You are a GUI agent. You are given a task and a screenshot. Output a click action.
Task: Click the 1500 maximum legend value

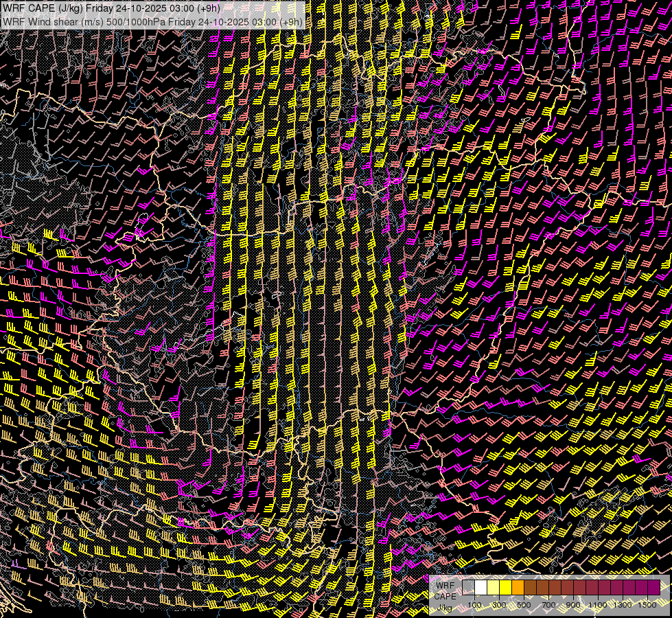647,605
